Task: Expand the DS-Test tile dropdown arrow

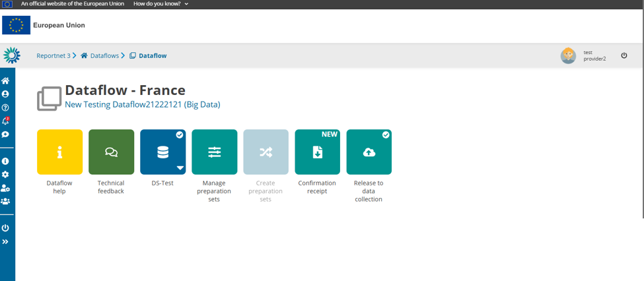Action: (180, 168)
